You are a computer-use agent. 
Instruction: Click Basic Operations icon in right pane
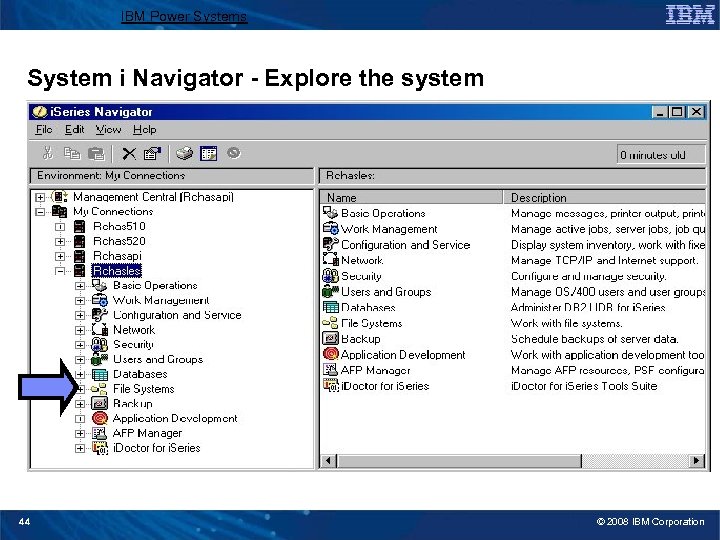click(x=330, y=213)
